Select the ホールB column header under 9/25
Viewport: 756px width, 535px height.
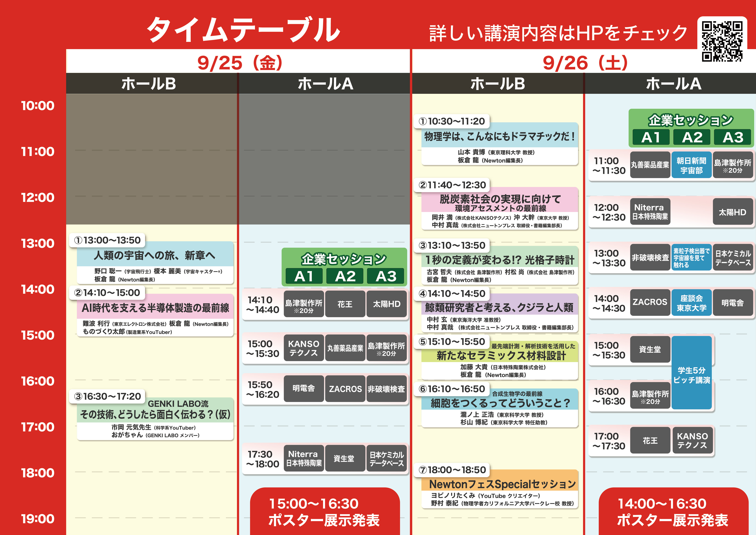pyautogui.click(x=151, y=83)
